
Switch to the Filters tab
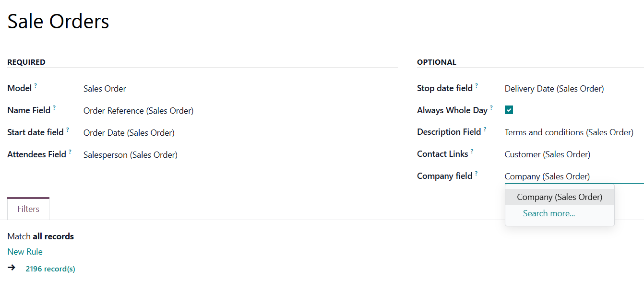click(28, 209)
